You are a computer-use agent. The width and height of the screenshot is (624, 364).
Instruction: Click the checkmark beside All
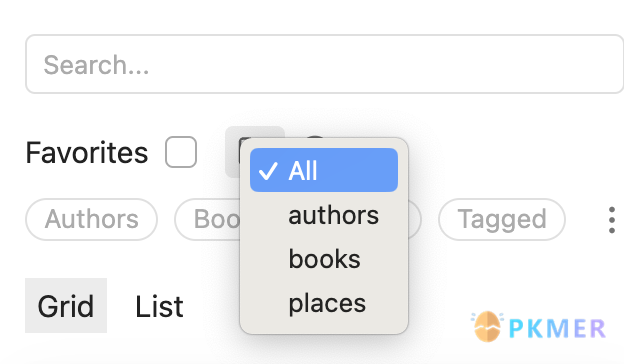pos(268,171)
